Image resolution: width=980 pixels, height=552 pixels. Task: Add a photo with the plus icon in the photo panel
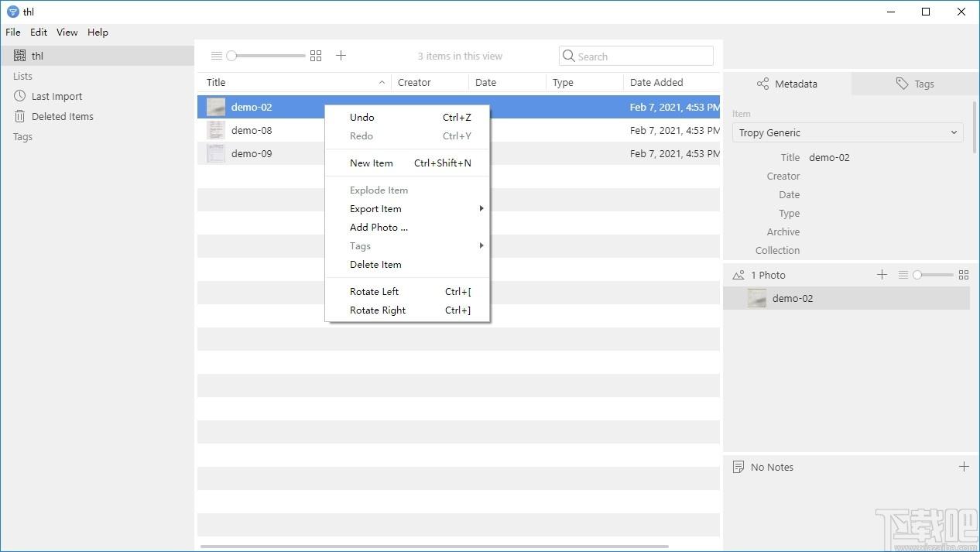coord(882,275)
